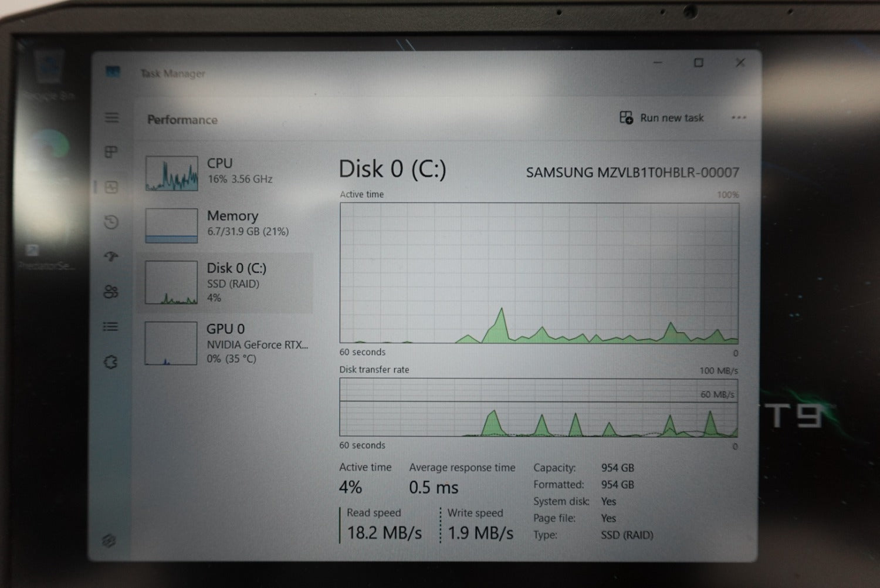Image resolution: width=880 pixels, height=588 pixels.
Task: Click the disk Active time graph
Action: (x=539, y=273)
